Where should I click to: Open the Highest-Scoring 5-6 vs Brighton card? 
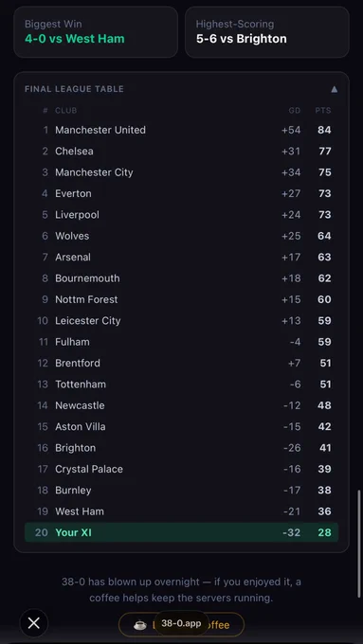tap(267, 32)
